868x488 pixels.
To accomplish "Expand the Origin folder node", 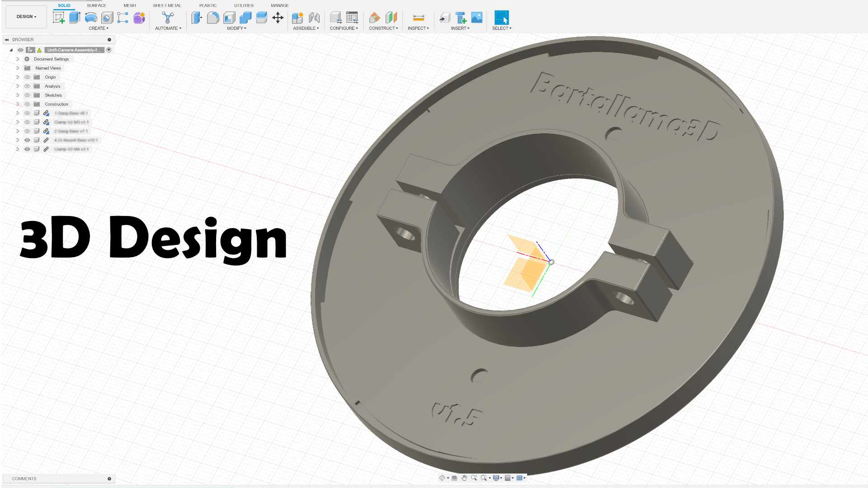I will [x=18, y=77].
